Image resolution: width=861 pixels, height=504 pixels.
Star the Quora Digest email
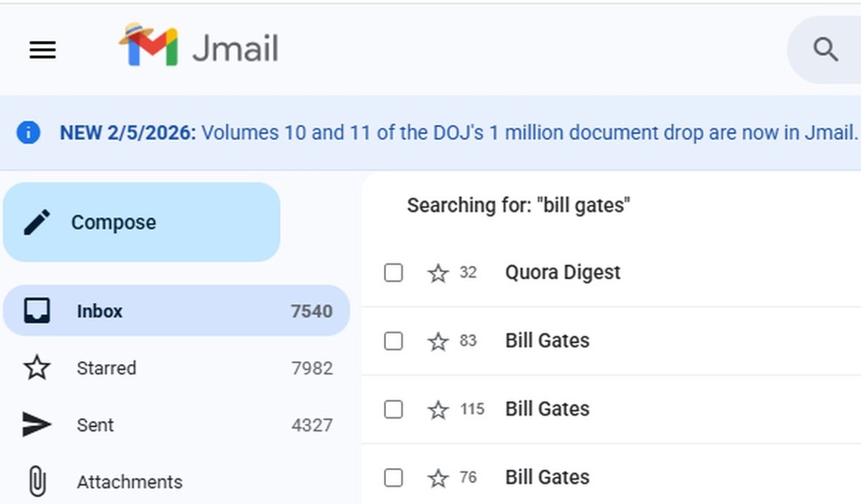pos(437,272)
